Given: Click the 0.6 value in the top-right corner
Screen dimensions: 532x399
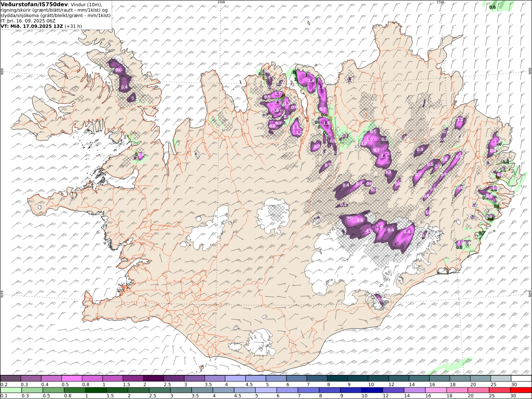Looking at the screenshot, I should [493, 7].
